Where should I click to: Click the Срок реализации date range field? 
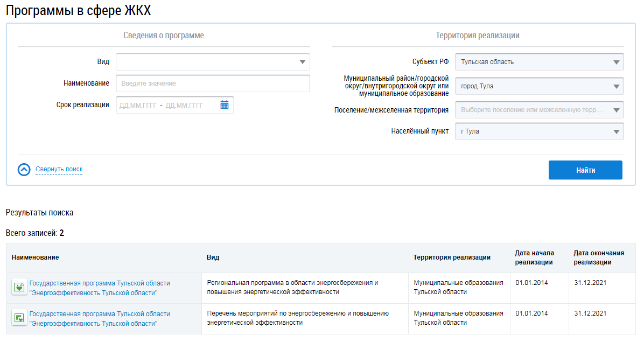[x=175, y=105]
